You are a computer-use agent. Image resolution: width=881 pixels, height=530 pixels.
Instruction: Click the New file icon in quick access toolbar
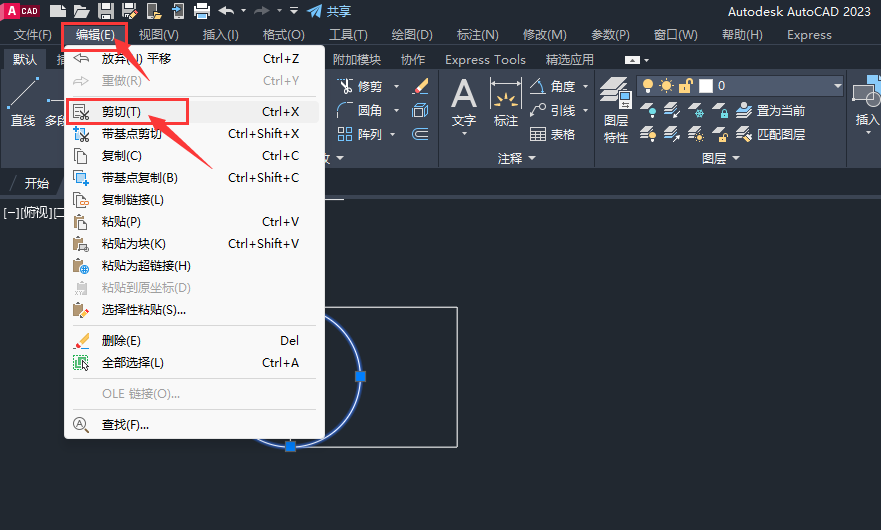pyautogui.click(x=57, y=11)
